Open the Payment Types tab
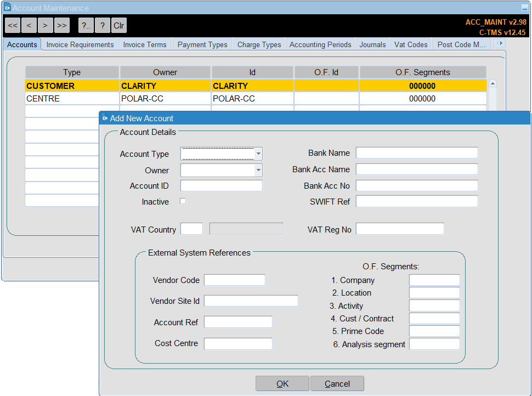This screenshot has width=532, height=396. 202,44
